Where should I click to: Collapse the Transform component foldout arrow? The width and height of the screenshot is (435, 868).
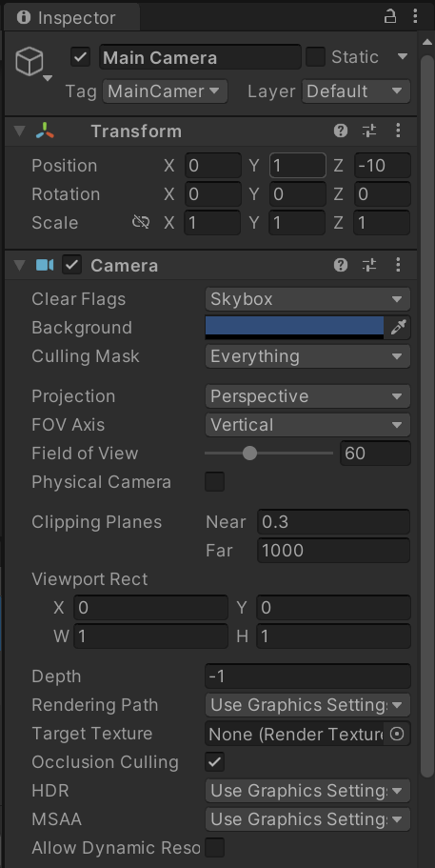click(x=20, y=131)
